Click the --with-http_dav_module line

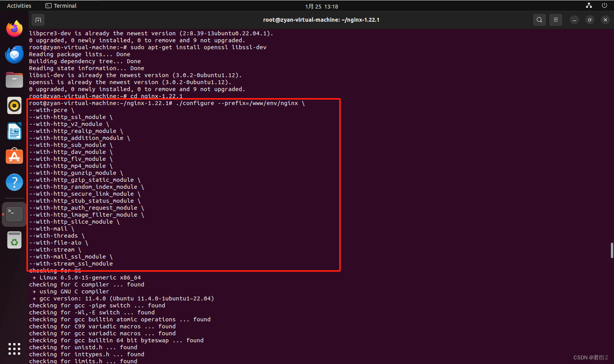point(71,152)
